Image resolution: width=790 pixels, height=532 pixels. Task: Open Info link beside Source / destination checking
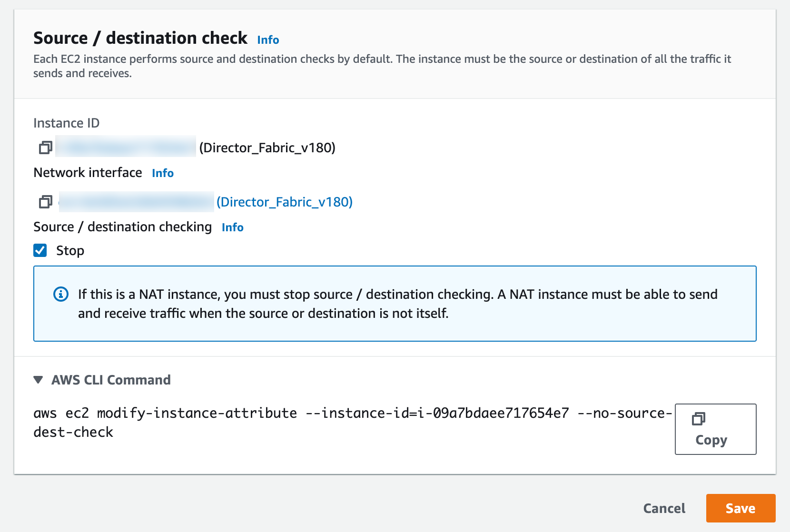[x=233, y=227]
